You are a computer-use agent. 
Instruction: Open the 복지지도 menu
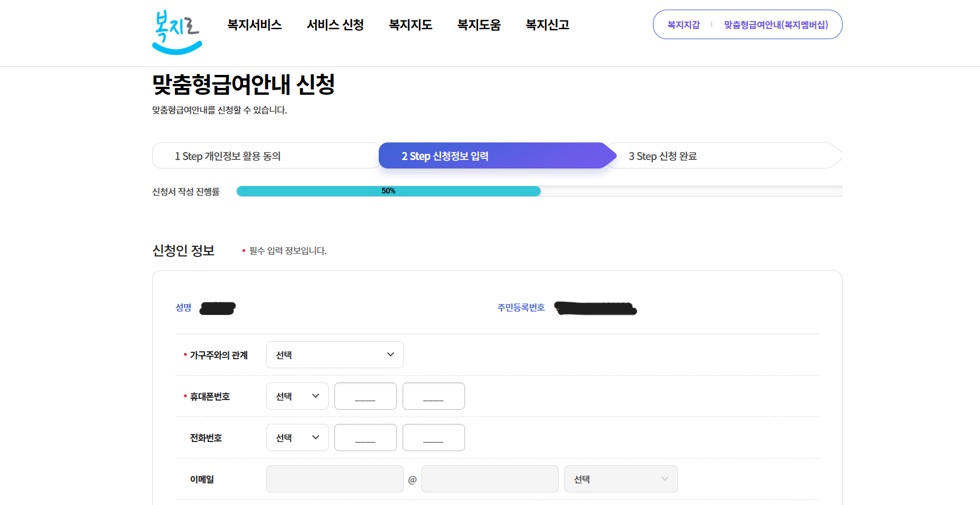411,25
